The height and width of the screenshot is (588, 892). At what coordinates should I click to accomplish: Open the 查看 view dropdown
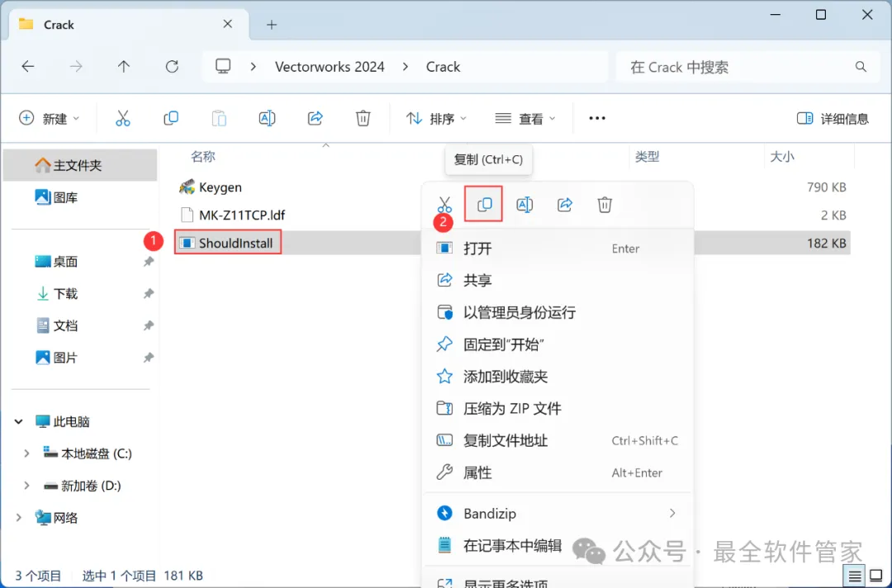[x=525, y=118]
